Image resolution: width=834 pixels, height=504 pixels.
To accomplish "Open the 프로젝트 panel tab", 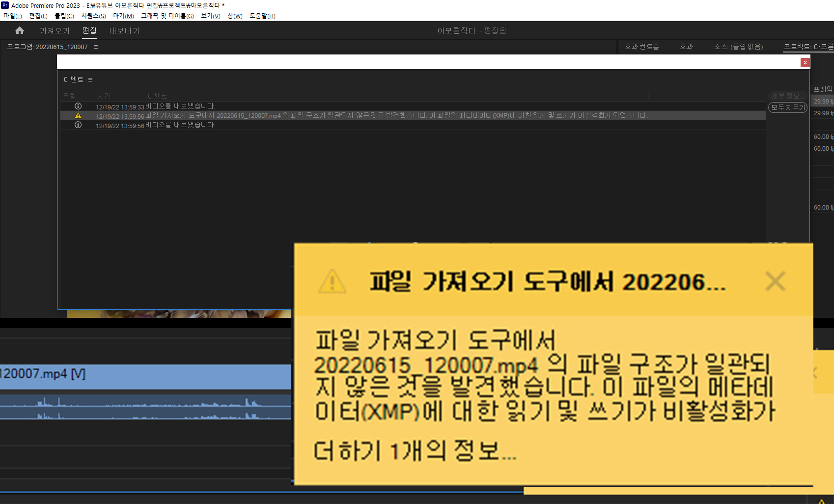I will [808, 47].
